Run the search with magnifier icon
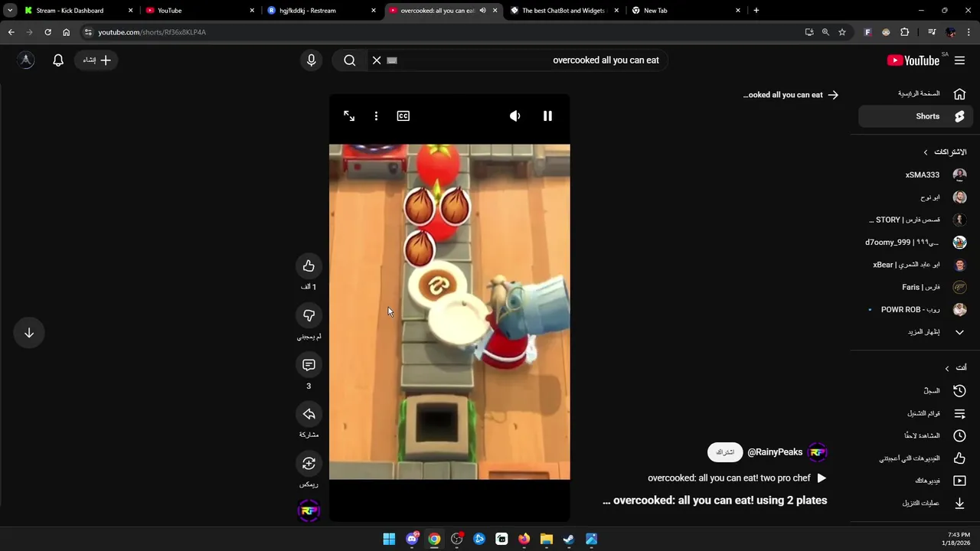 tap(350, 60)
